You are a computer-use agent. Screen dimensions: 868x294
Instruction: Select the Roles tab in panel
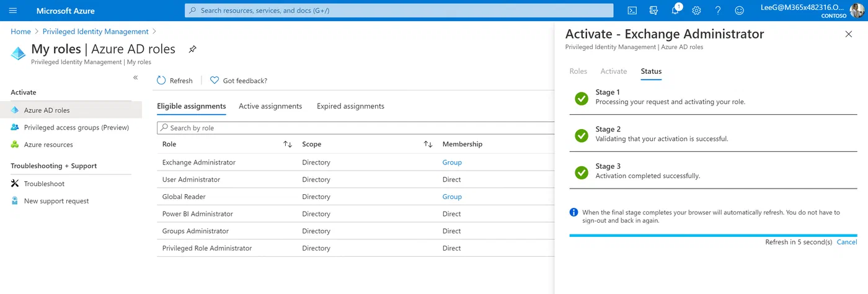tap(578, 71)
